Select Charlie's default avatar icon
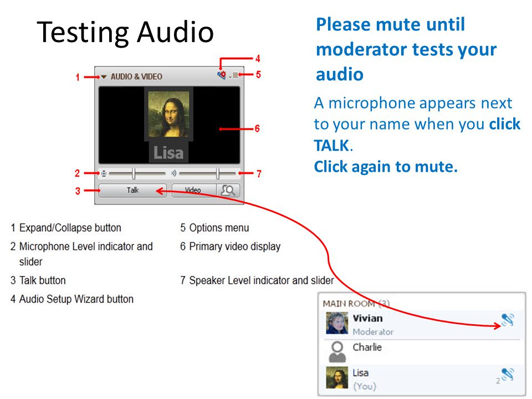Viewport: 532px width, 399px height. 337,352
